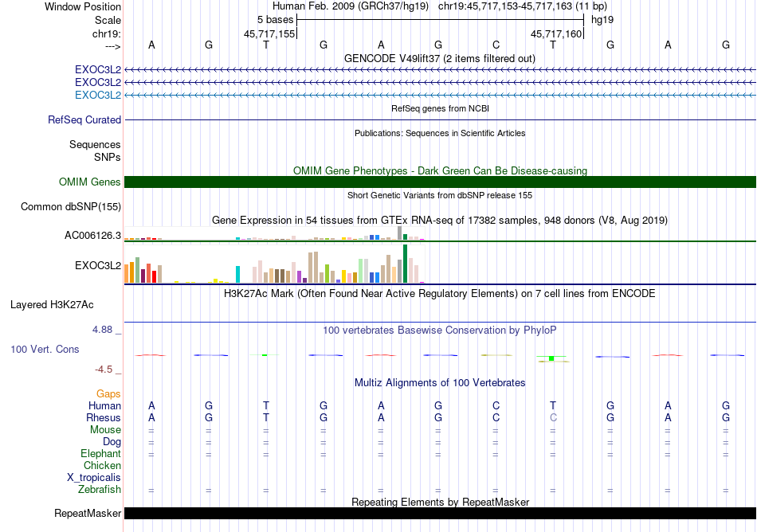Click the RefSeq Curated track label
The width and height of the screenshot is (757, 532).
tap(84, 119)
